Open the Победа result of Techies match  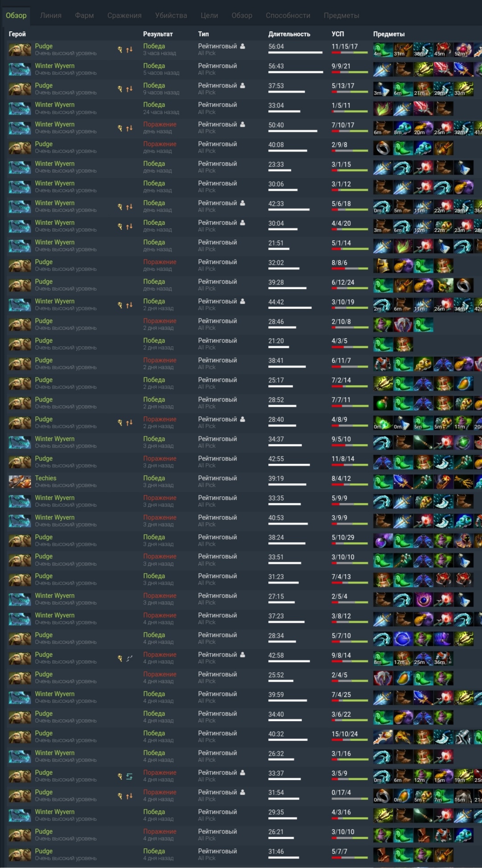(x=154, y=478)
